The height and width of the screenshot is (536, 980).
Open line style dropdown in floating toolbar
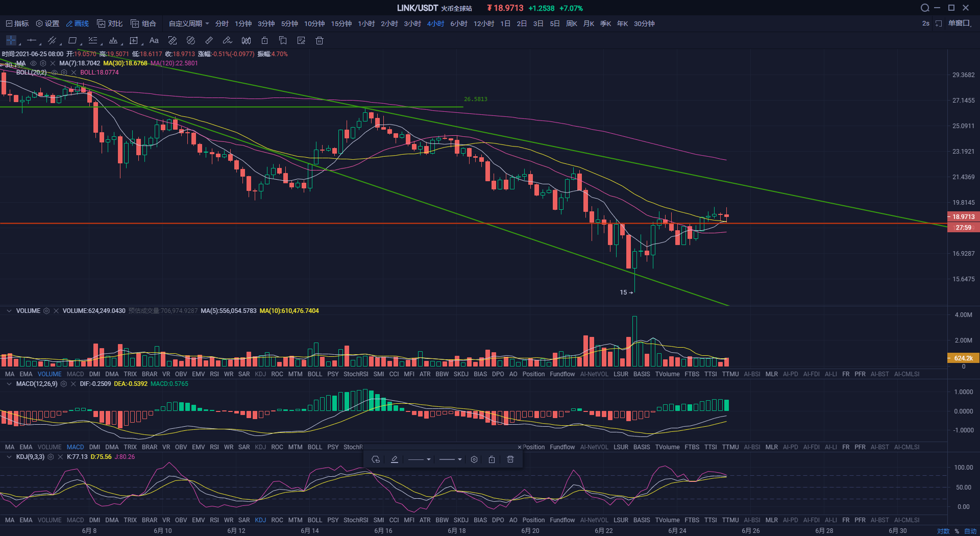point(420,459)
